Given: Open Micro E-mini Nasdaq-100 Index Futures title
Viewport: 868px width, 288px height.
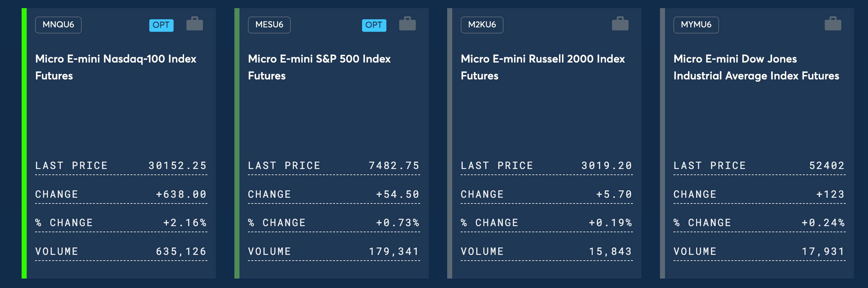Looking at the screenshot, I should [116, 67].
